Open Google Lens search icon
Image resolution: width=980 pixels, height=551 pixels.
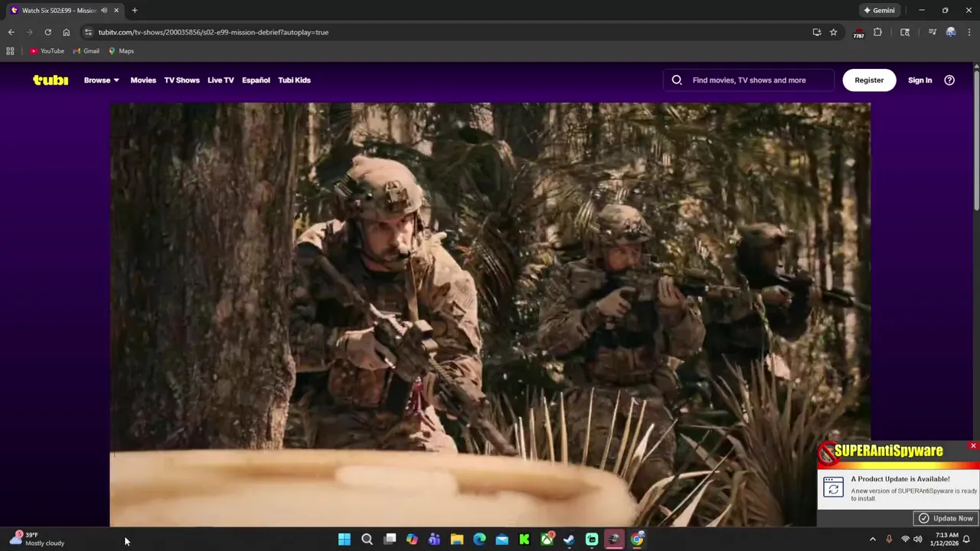coord(905,32)
